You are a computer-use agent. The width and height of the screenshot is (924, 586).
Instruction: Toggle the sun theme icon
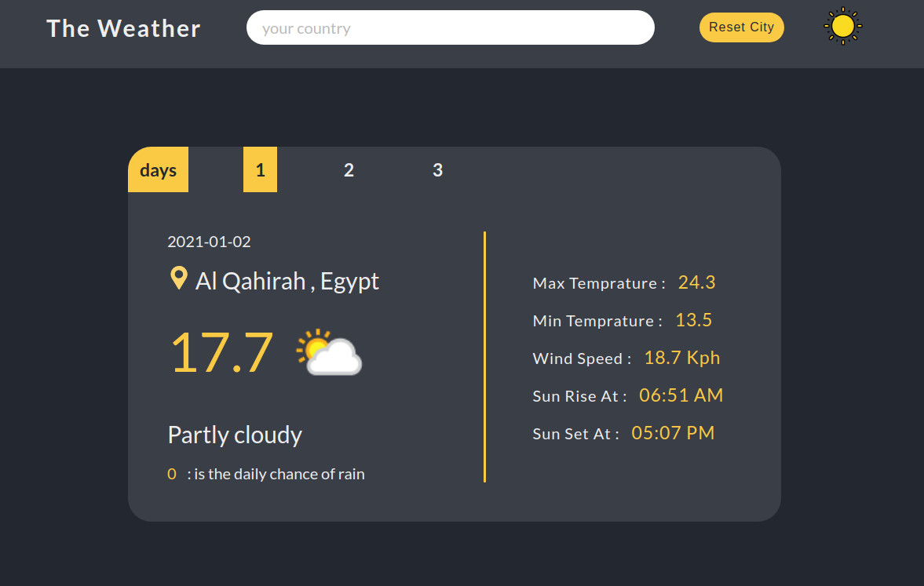pyautogui.click(x=842, y=26)
